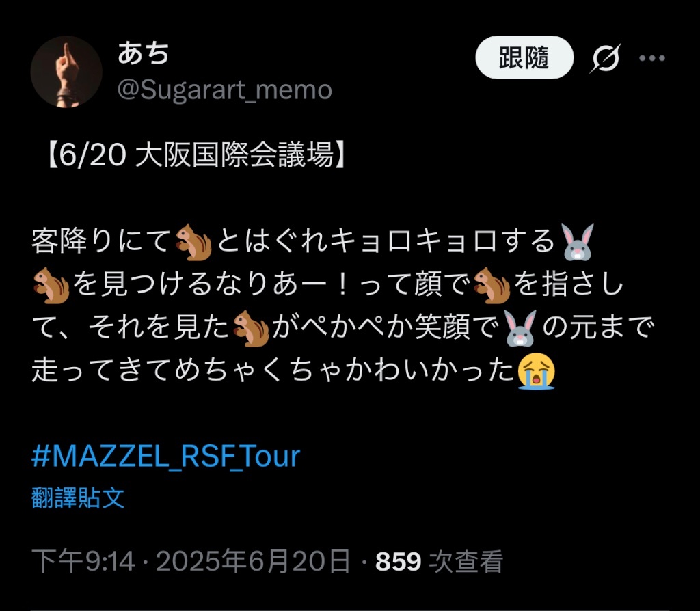
Task: Open the @Sugarart_memo handle
Action: [x=224, y=90]
